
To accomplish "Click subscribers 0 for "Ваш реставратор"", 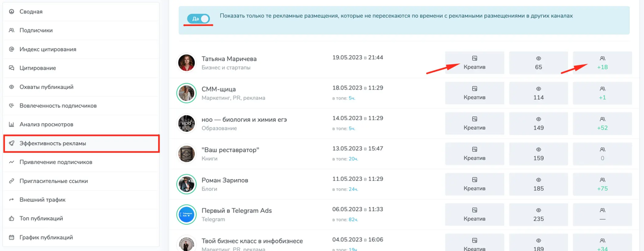I will tap(602, 153).
